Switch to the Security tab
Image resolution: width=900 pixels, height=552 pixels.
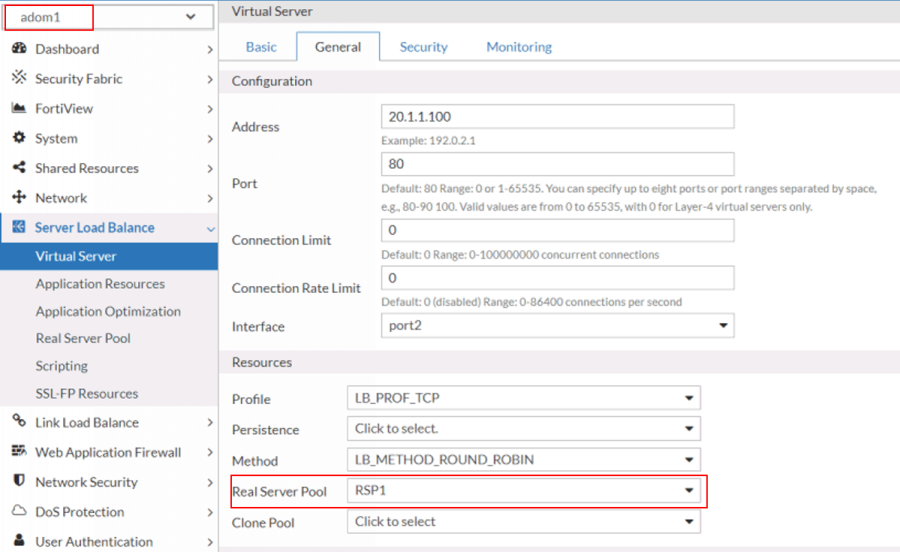tap(423, 47)
